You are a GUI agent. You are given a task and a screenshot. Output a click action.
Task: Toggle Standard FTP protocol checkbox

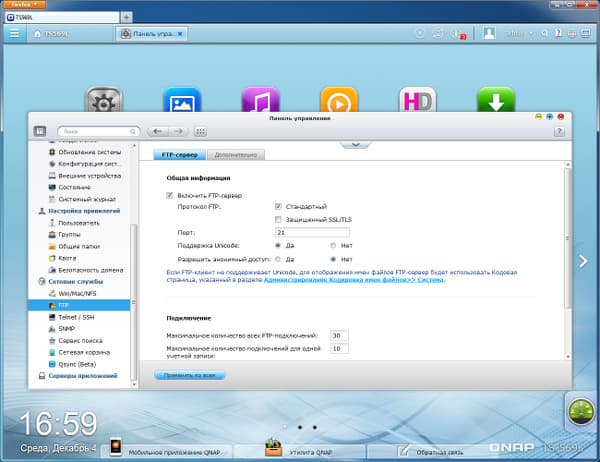[278, 207]
